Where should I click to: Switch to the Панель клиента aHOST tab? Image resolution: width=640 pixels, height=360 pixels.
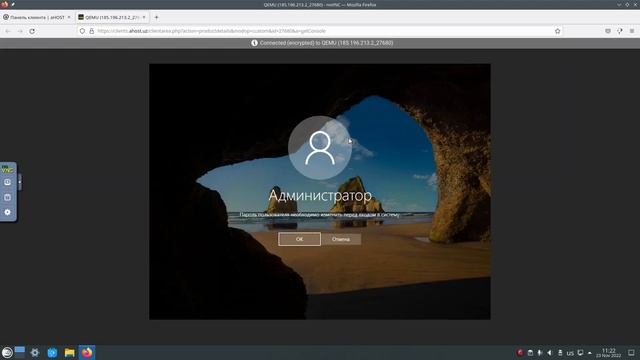point(37,17)
